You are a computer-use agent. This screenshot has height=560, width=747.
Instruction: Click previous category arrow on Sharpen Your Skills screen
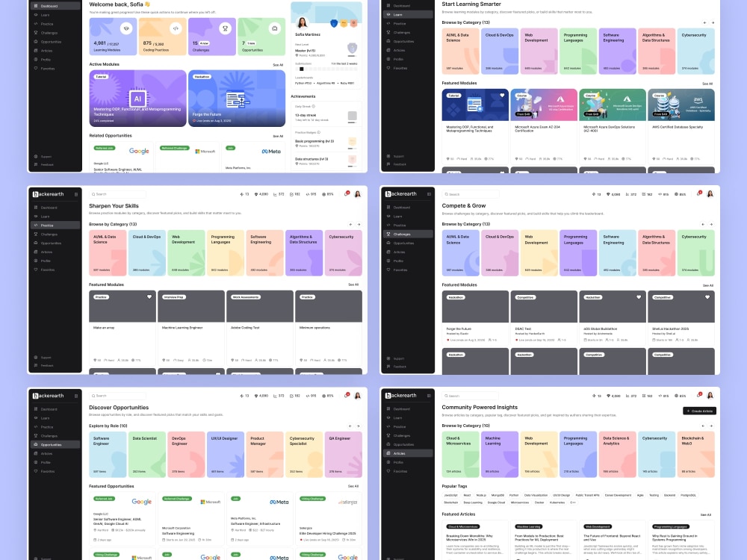350,224
